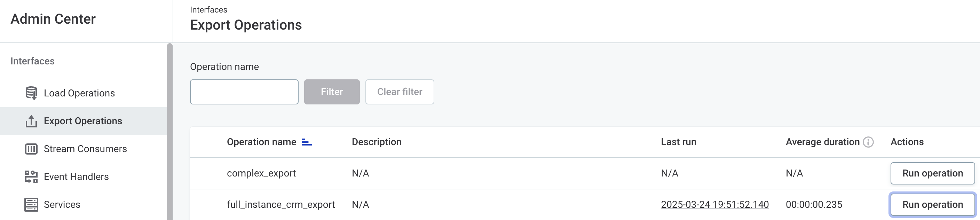Viewport: 980px width, 220px height.
Task: Click the sidebar vertical scrollbar
Action: point(170,131)
